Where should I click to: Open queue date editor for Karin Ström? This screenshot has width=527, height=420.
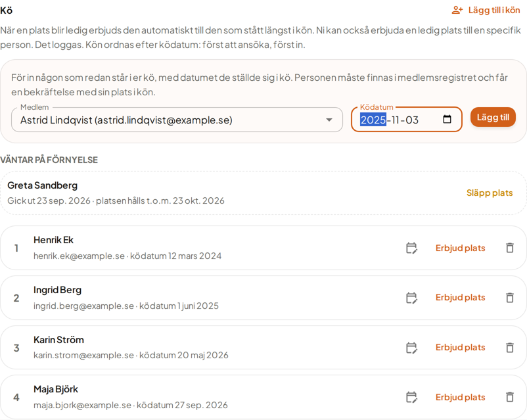tap(412, 348)
